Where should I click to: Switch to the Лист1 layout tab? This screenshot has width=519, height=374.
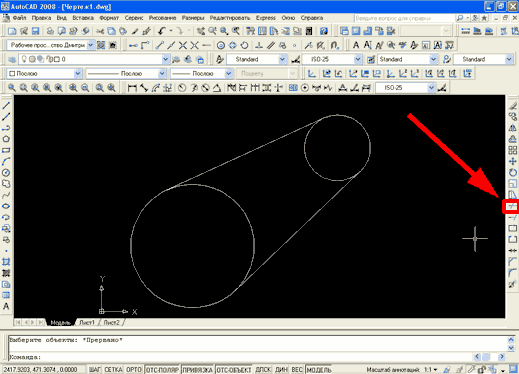coord(87,322)
